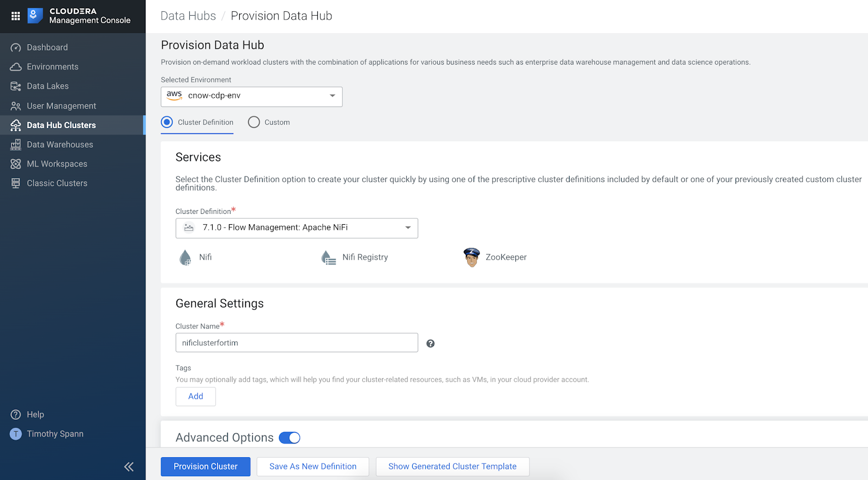Click the Data Hubs breadcrumb link
868x480 pixels.
pos(188,16)
